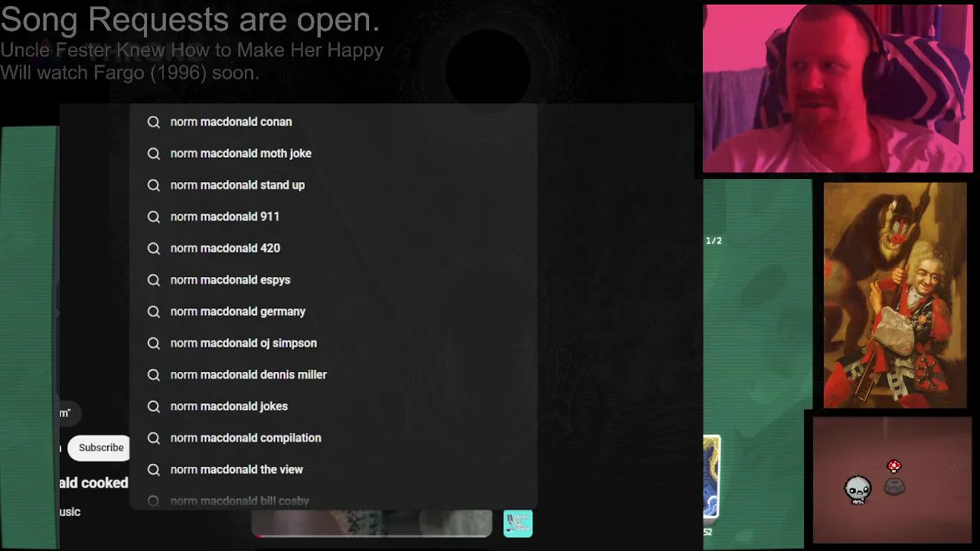Image resolution: width=980 pixels, height=551 pixels.
Task: Choose "norm macdonald 420" suggestion
Action: click(x=333, y=248)
